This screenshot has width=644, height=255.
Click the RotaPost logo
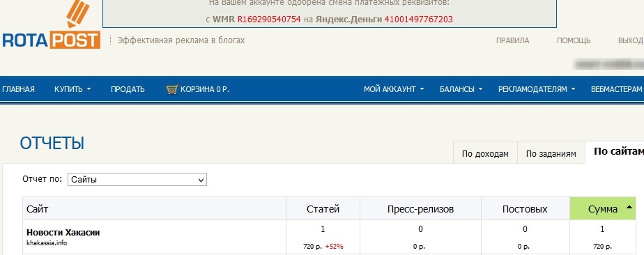(51, 25)
